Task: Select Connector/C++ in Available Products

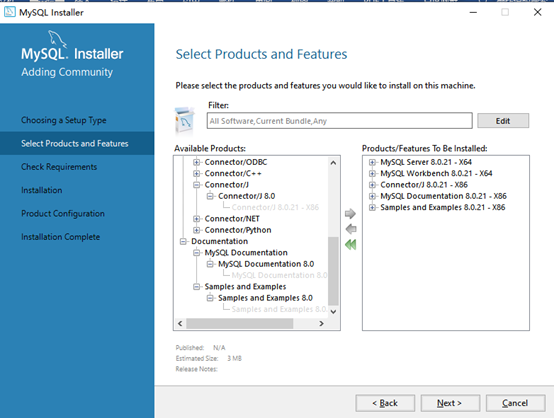Action: click(233, 173)
